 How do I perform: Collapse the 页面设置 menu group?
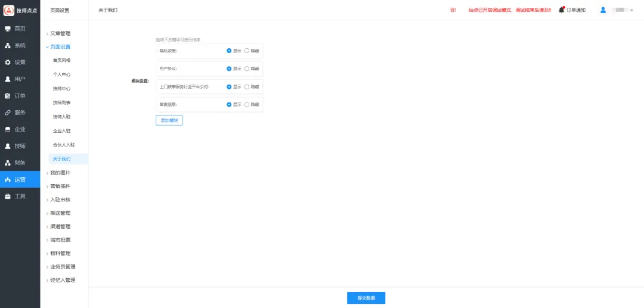coord(60,46)
